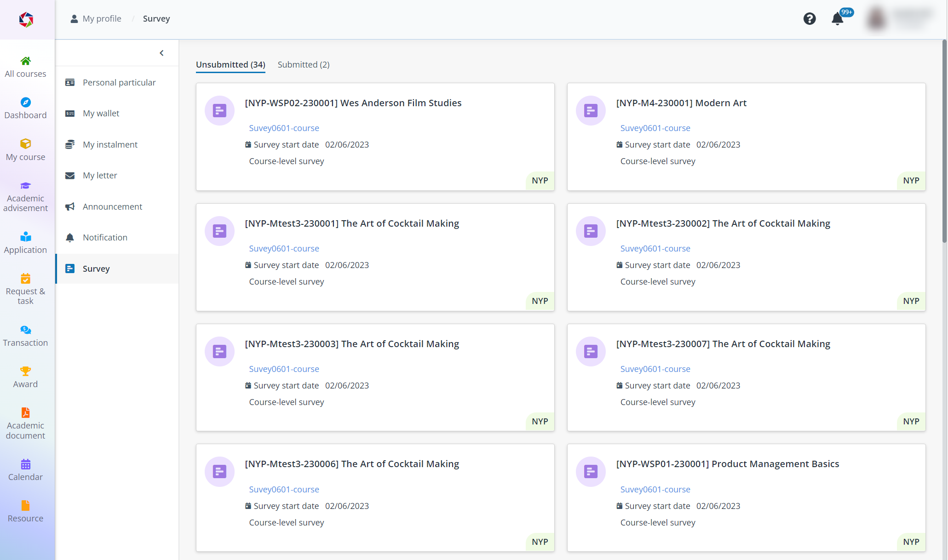The height and width of the screenshot is (560, 948).
Task: Click the My letter envelope icon
Action: coord(70,176)
